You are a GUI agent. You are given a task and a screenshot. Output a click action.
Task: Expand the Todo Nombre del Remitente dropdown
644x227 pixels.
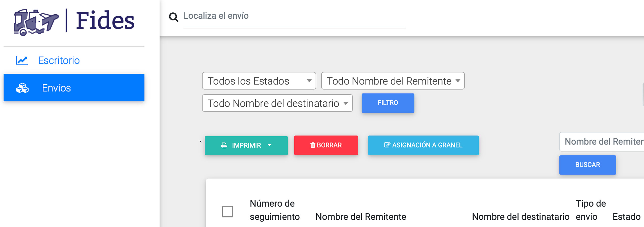click(x=393, y=81)
